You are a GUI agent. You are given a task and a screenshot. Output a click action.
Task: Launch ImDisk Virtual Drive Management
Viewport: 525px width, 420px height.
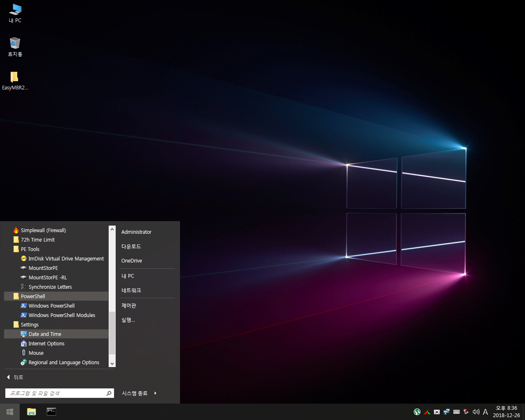point(56,258)
